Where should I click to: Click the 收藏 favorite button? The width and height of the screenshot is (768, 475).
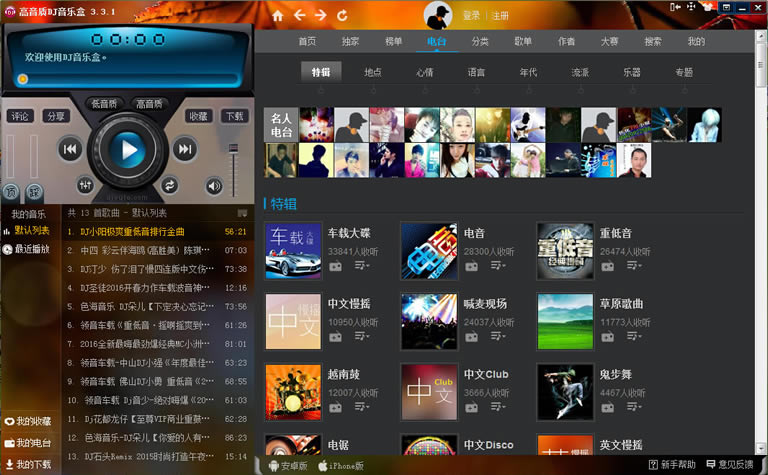198,116
